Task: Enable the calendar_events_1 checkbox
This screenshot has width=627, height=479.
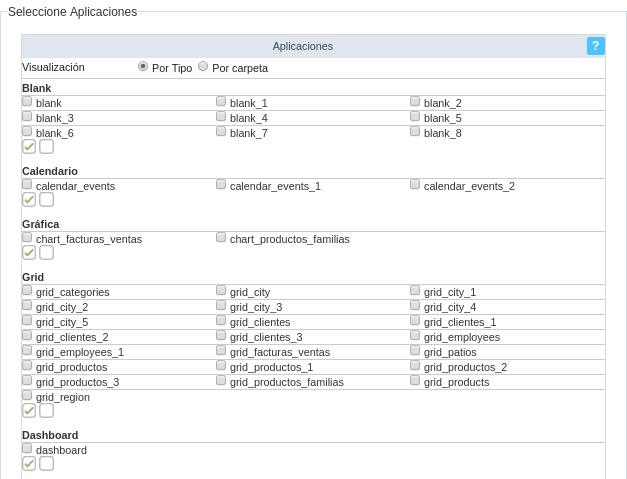Action: [x=221, y=184]
